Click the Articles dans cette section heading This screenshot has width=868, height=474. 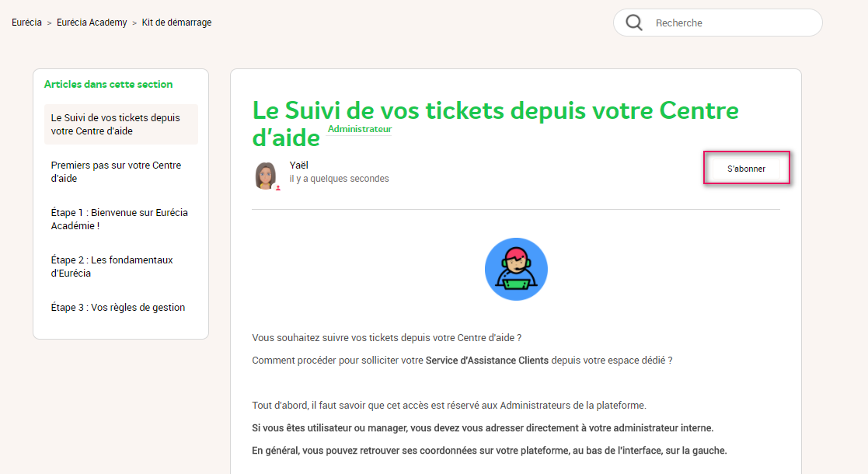pyautogui.click(x=109, y=84)
